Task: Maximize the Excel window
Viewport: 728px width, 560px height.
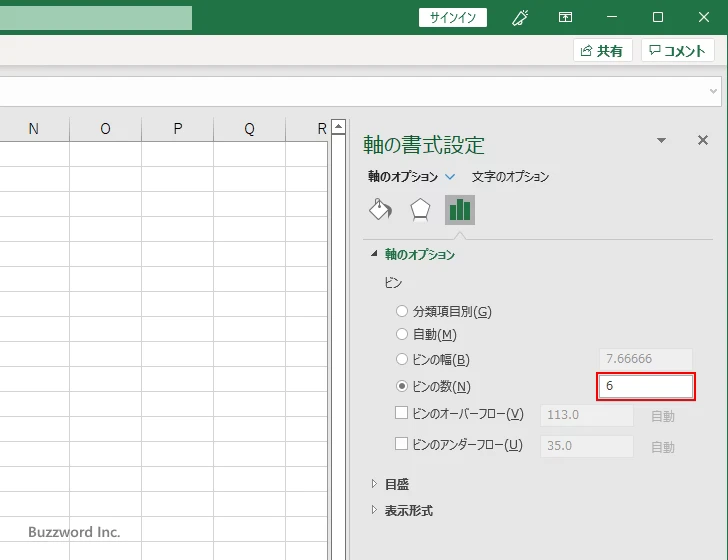Action: pyautogui.click(x=657, y=17)
